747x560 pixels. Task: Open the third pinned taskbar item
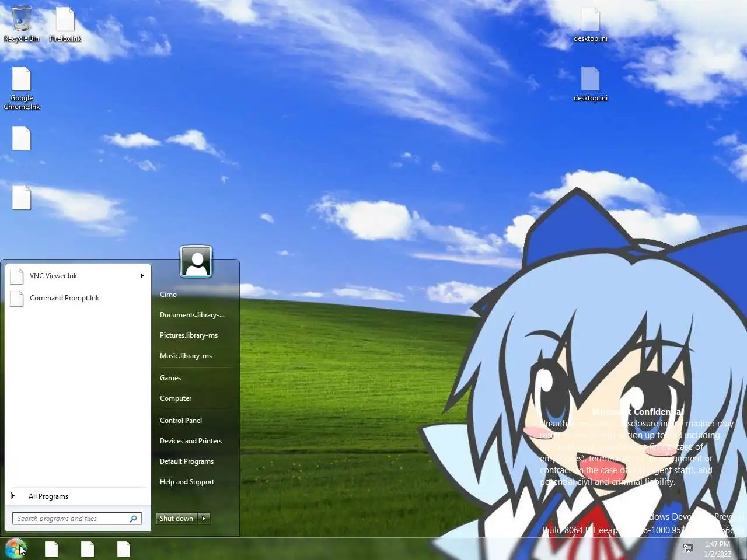pyautogui.click(x=124, y=549)
